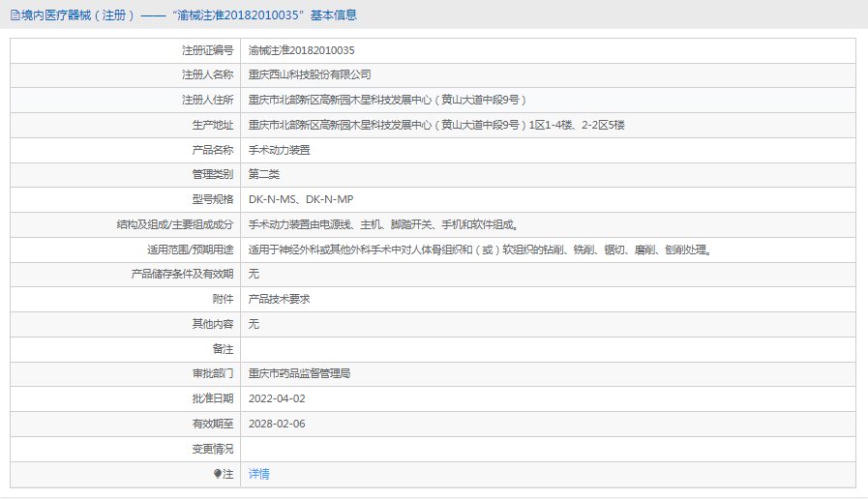Click the 适用范围 intended use description
Viewport: 868px width, 499px height.
tap(480, 249)
